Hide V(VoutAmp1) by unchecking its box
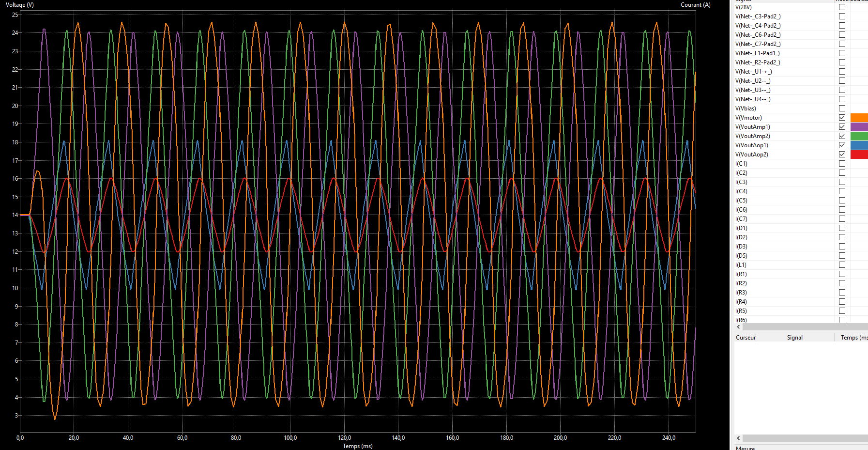 pyautogui.click(x=842, y=127)
